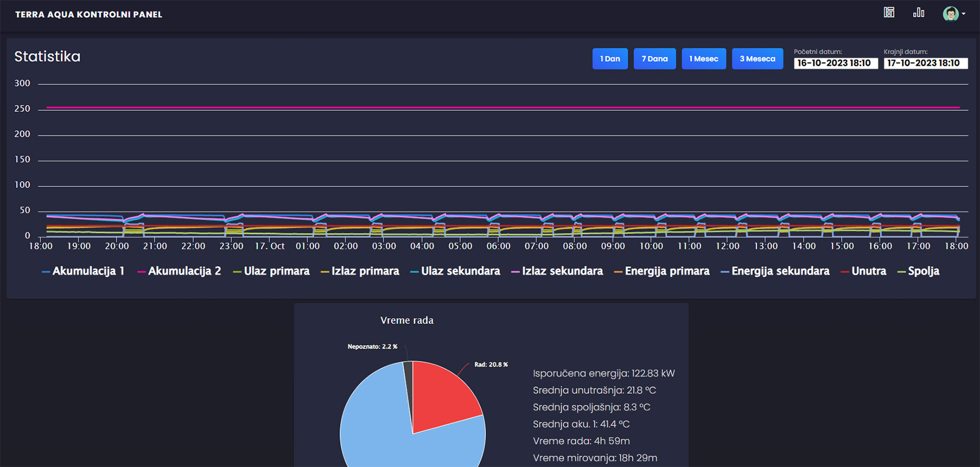Toggle Energija sekundara series in legend
This screenshot has width=980, height=467.
775,271
